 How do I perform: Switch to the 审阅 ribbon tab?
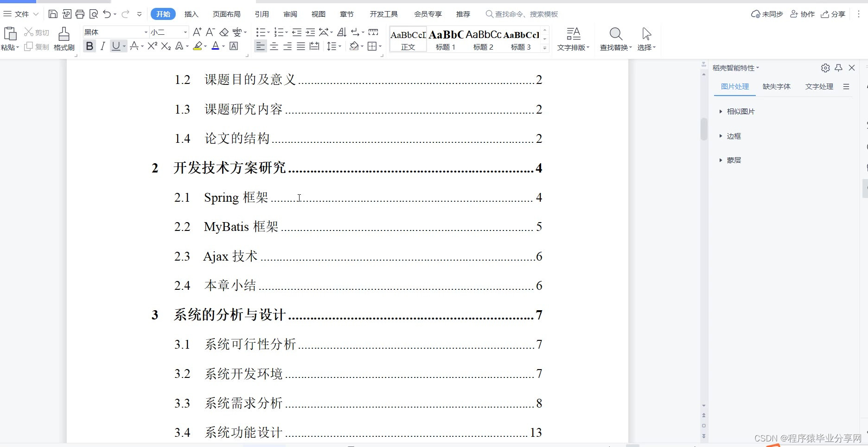[290, 14]
